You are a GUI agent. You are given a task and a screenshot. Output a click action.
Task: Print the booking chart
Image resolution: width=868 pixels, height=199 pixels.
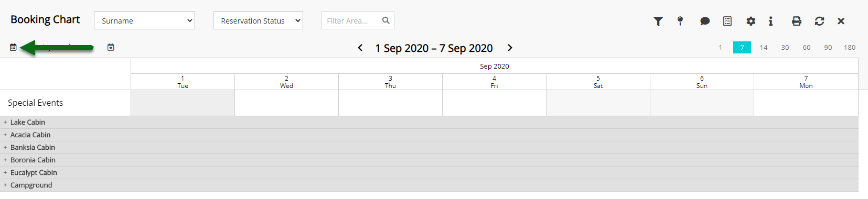pyautogui.click(x=797, y=21)
